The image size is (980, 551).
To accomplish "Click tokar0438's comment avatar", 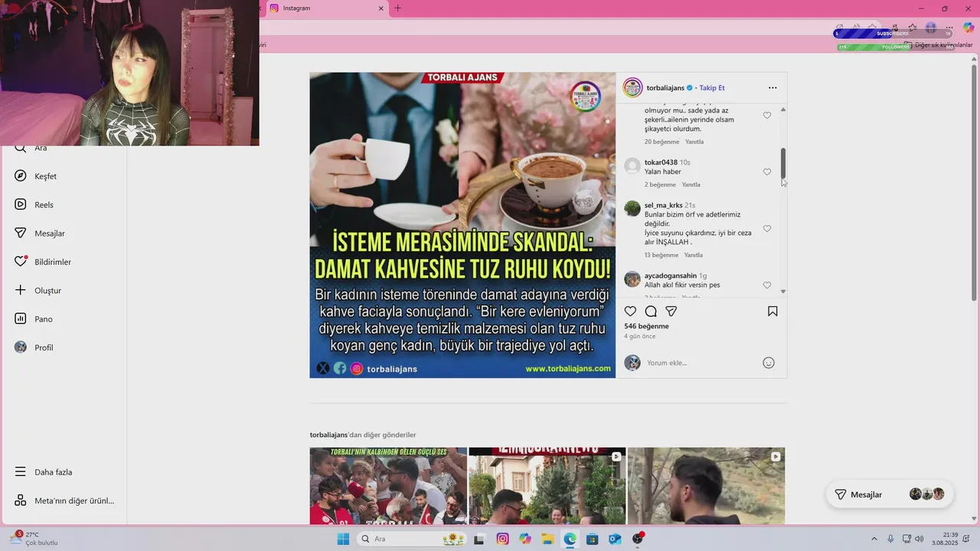I will [x=632, y=165].
